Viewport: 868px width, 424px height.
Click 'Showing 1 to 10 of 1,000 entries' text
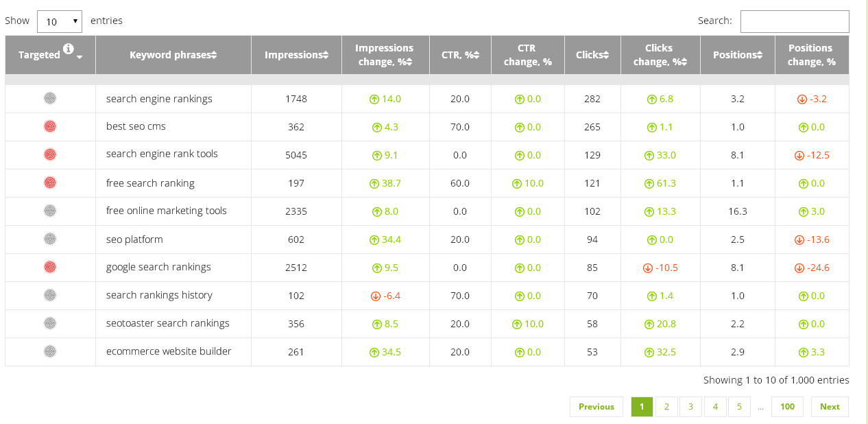776,380
